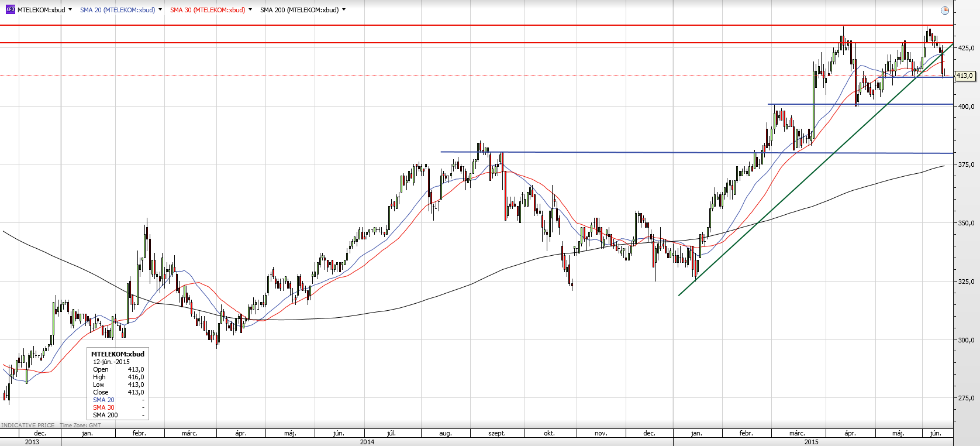
Task: Click the Close row in data box
Action: (x=118, y=392)
